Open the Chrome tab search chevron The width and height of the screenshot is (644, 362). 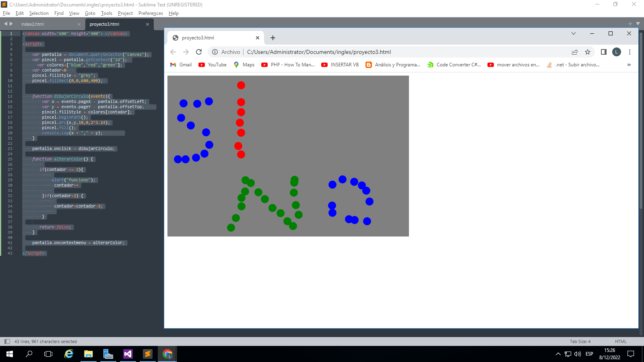pyautogui.click(x=574, y=33)
